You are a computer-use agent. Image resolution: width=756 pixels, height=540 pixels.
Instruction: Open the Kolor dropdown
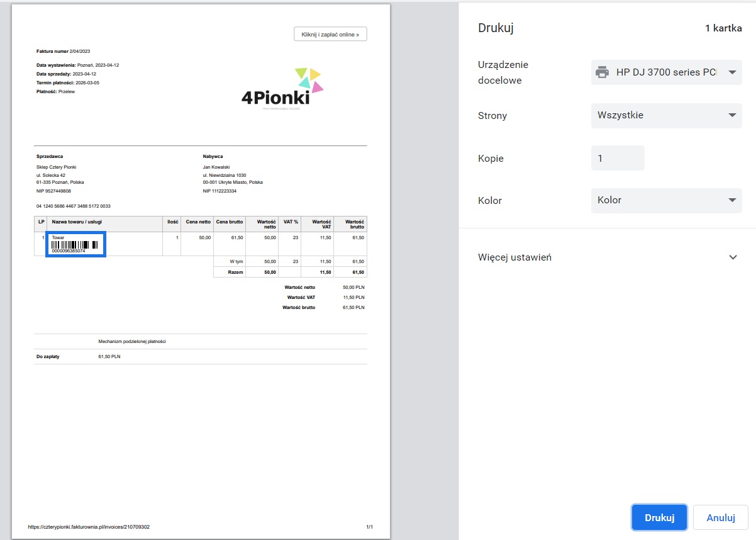tap(667, 200)
